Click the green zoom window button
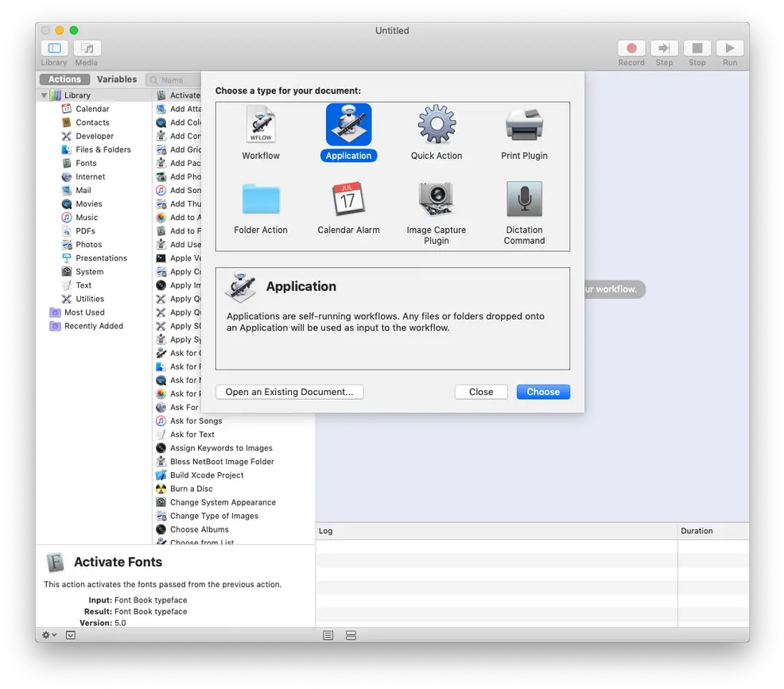The height and width of the screenshot is (689, 784). point(74,30)
